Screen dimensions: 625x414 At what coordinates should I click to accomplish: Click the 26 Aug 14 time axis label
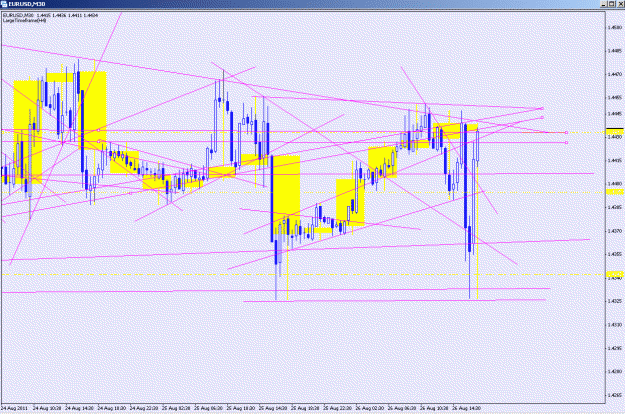click(x=467, y=408)
